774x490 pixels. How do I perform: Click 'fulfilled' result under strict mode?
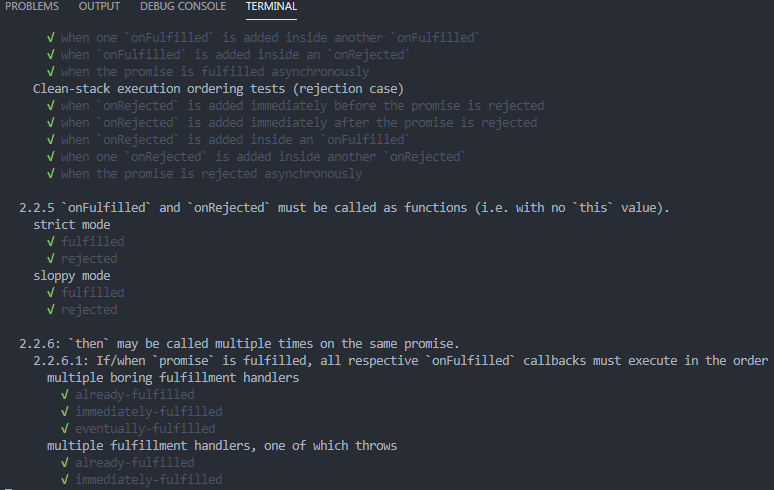click(x=93, y=242)
